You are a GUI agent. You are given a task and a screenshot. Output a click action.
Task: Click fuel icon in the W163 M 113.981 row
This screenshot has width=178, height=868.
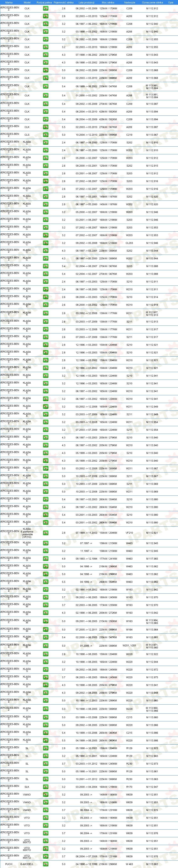coord(46,637)
